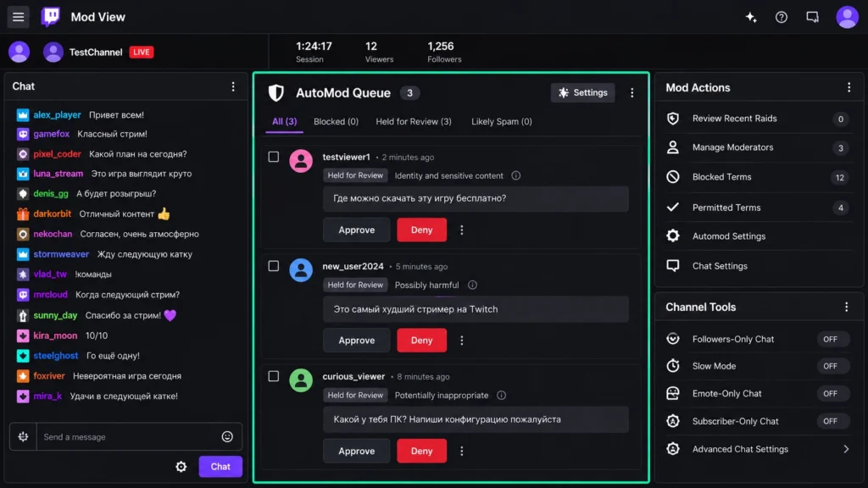Click Blocked Terms count badge 12

[x=840, y=178]
